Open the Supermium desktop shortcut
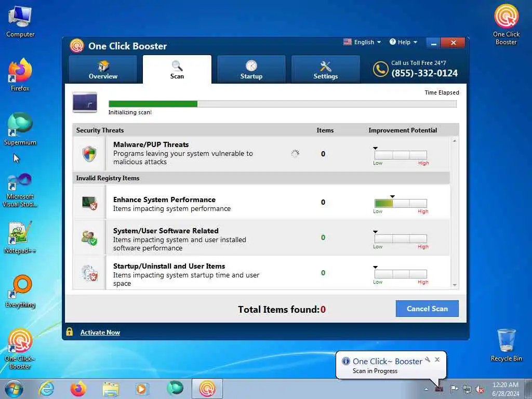Screen dimensions: 532x399 [x=20, y=129]
